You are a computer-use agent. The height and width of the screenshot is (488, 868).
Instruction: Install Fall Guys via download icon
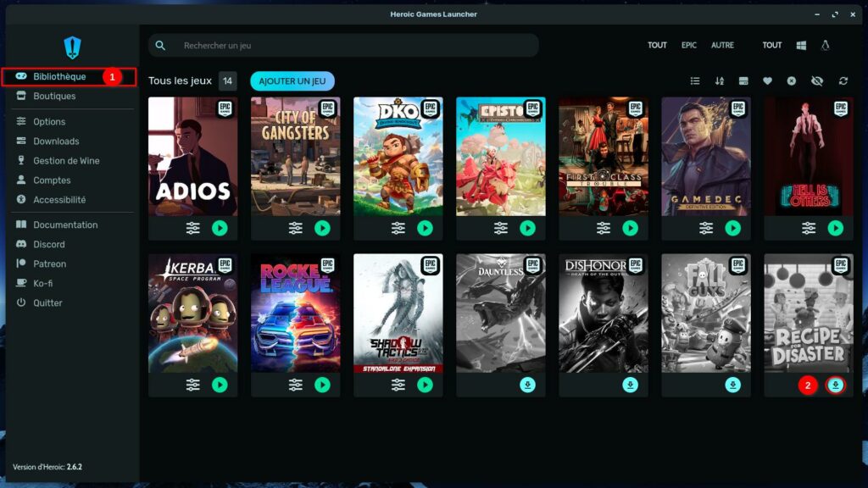click(733, 385)
